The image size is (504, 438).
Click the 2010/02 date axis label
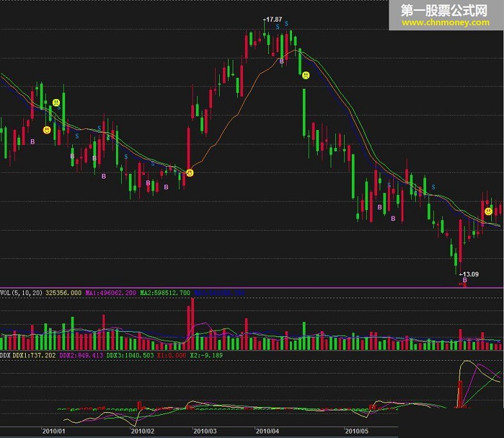pyautogui.click(x=142, y=431)
